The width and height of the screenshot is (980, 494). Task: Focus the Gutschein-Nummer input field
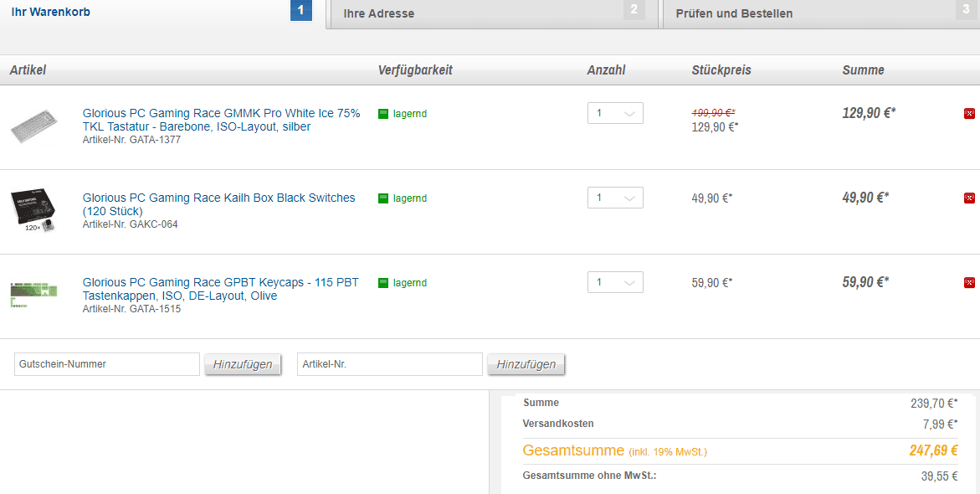107,364
